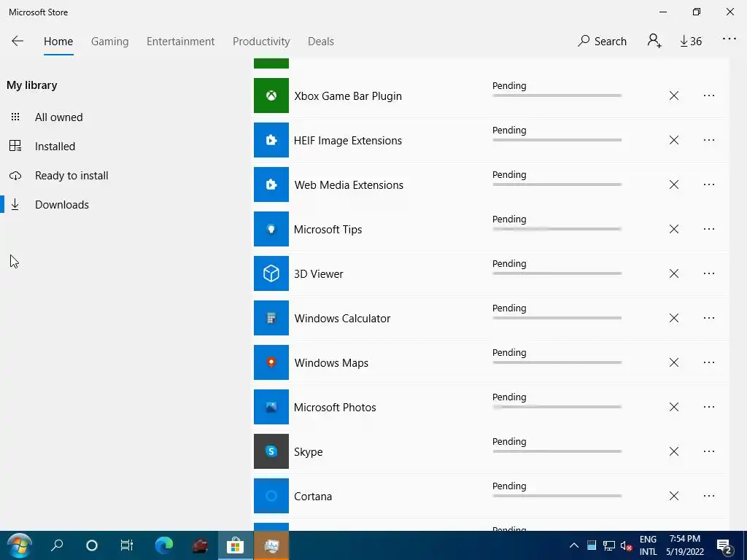Open Cortana circle on taskbar

coord(91,545)
